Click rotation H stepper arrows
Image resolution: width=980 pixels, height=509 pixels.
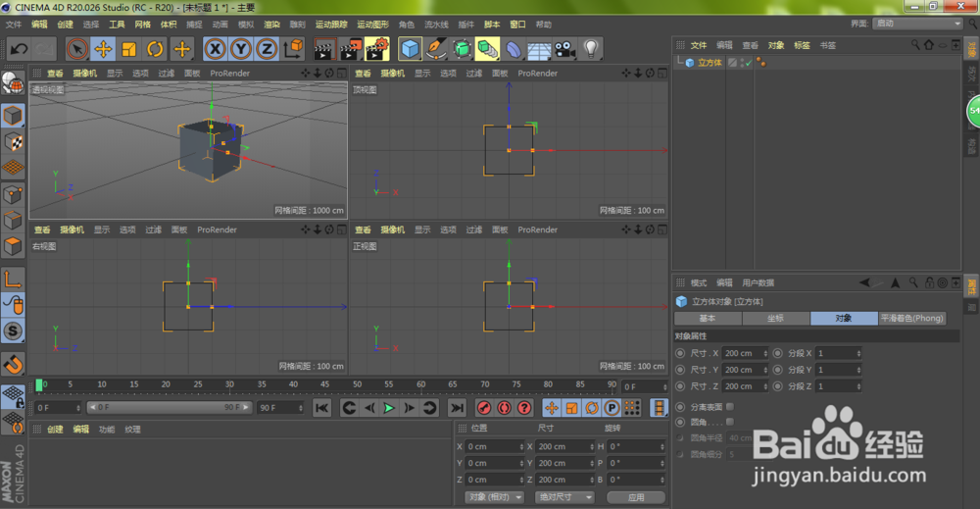pyautogui.click(x=661, y=446)
